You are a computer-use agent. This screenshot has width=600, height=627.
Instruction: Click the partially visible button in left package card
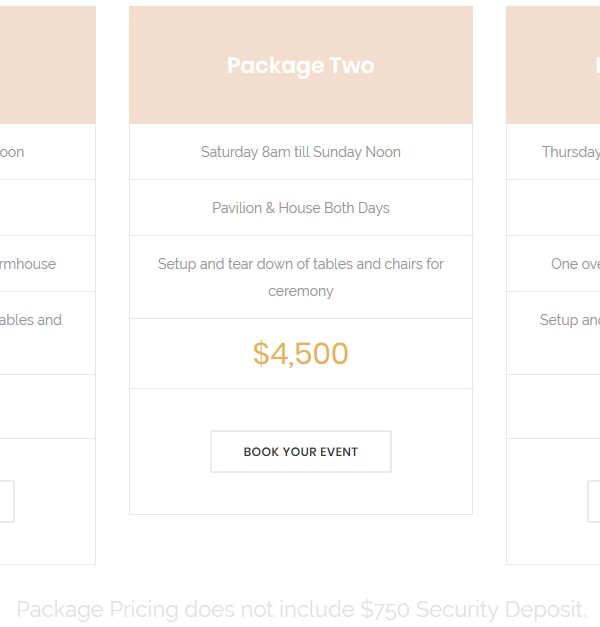tap(7, 501)
